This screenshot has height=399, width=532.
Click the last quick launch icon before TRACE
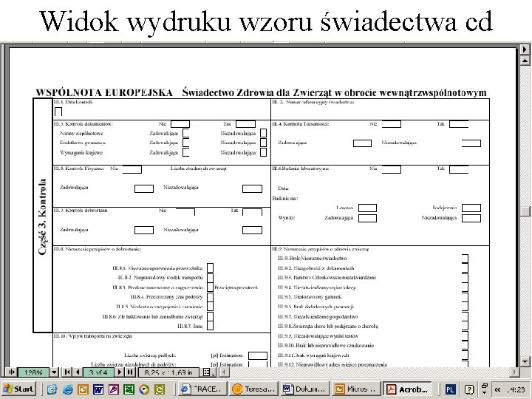coord(160,389)
